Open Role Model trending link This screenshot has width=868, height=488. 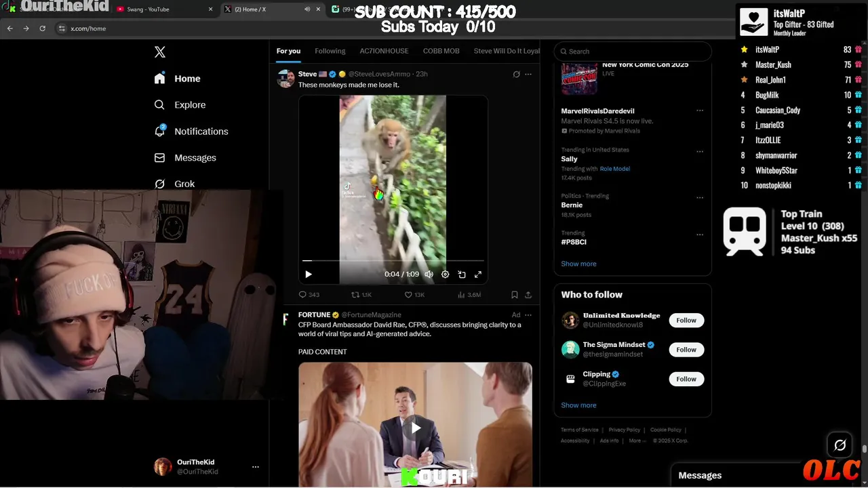click(615, 169)
